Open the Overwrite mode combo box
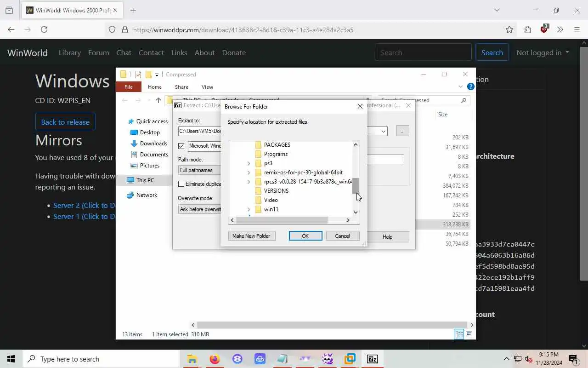Screen dimensions: 588x368 [200, 209]
